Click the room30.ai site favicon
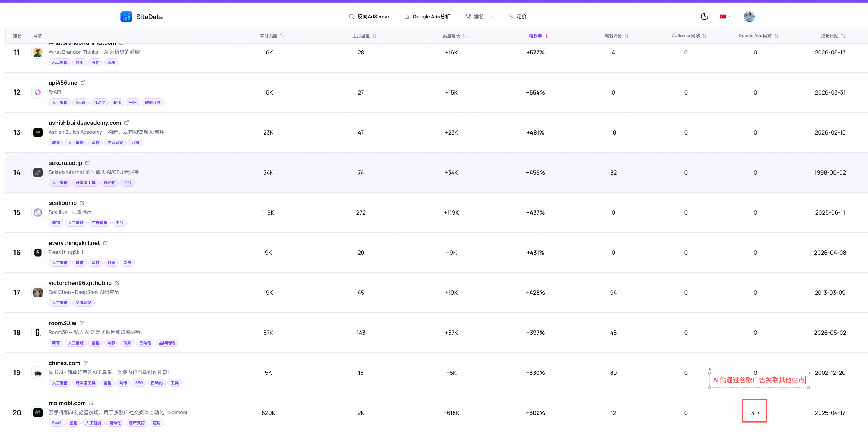 (x=38, y=333)
